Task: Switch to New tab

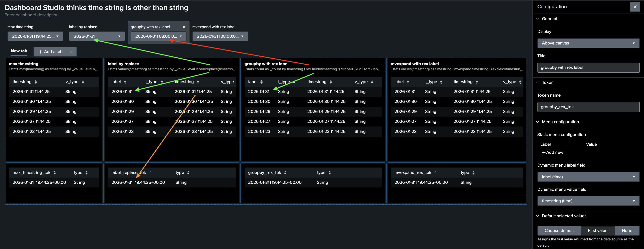Action: 19,51
